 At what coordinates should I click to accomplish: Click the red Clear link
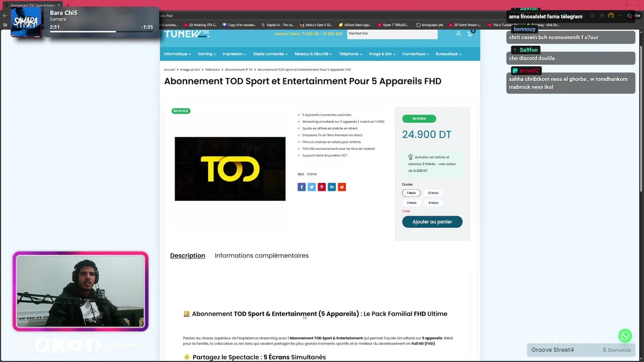pyautogui.click(x=406, y=211)
